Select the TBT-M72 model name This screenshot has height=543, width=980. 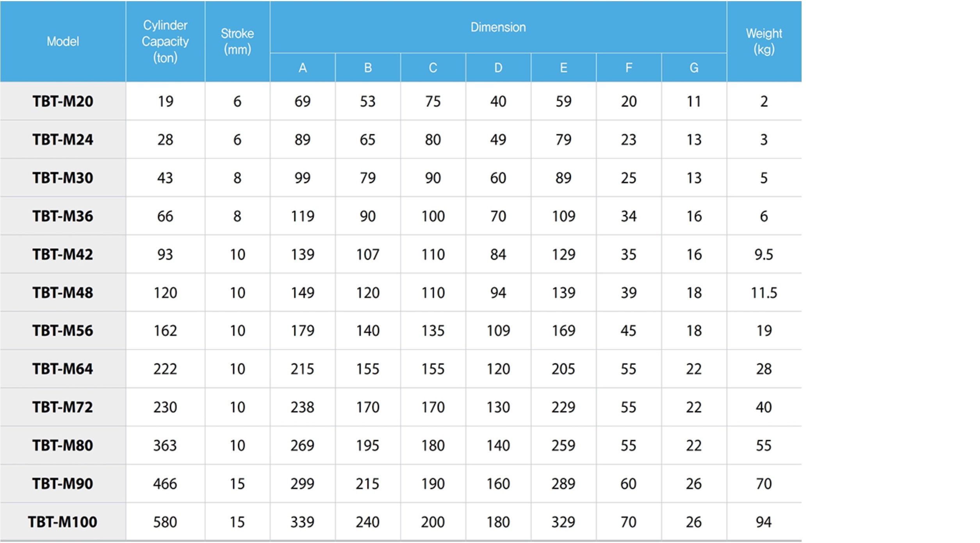[63, 407]
